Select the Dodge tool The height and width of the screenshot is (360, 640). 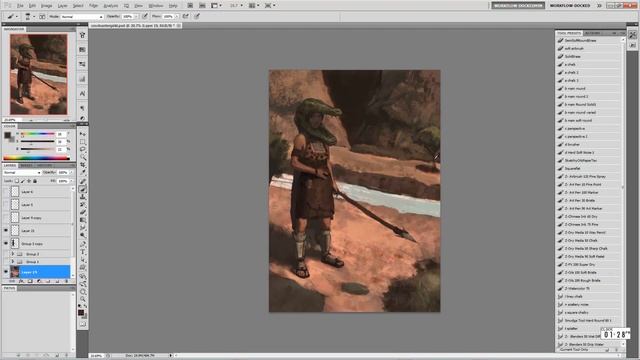click(x=83, y=236)
